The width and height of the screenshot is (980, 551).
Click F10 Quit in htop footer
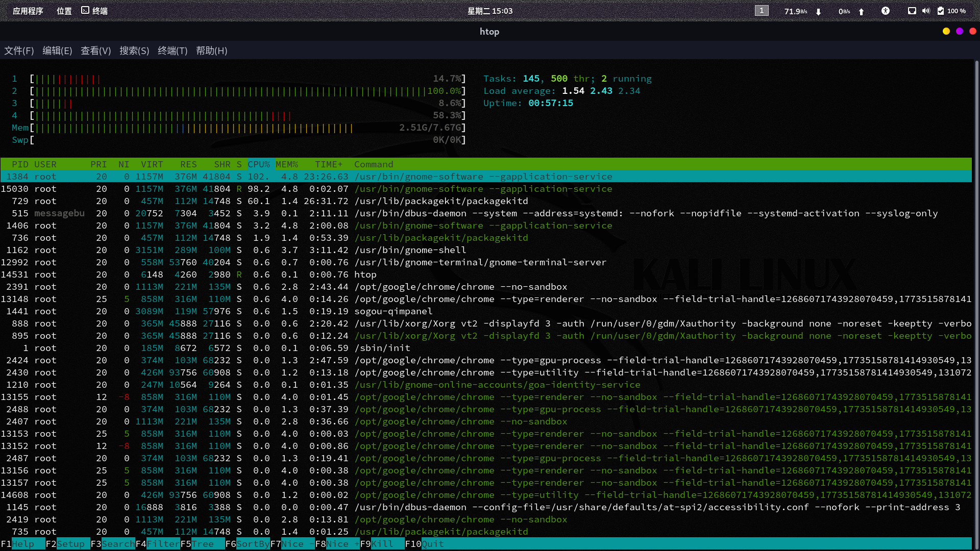[x=425, y=544]
